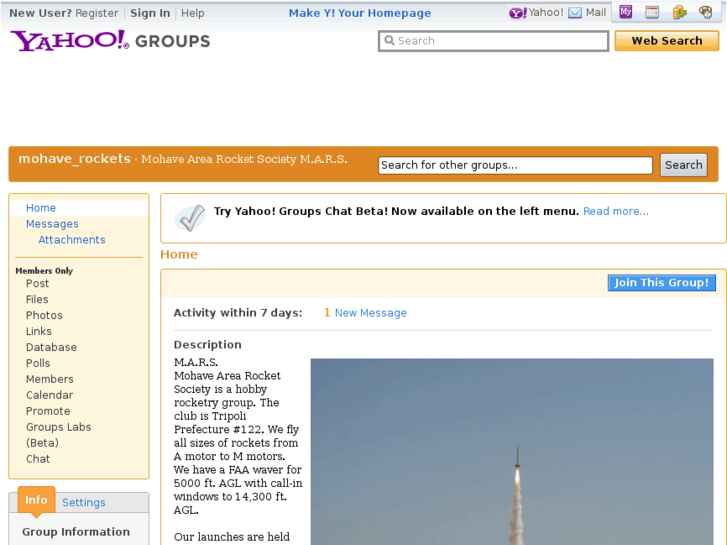Click Make Y! Your Homepage link
This screenshot has width=727, height=545.
pos(360,13)
